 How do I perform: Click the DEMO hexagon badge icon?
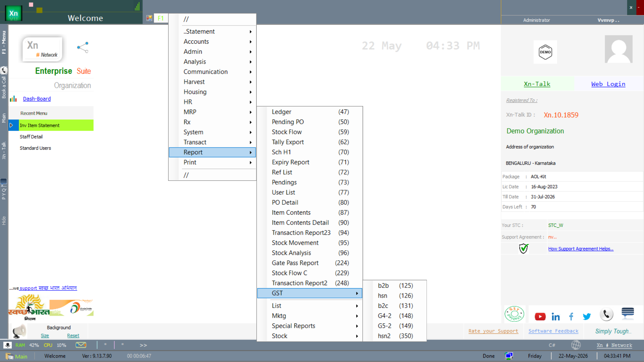(545, 52)
